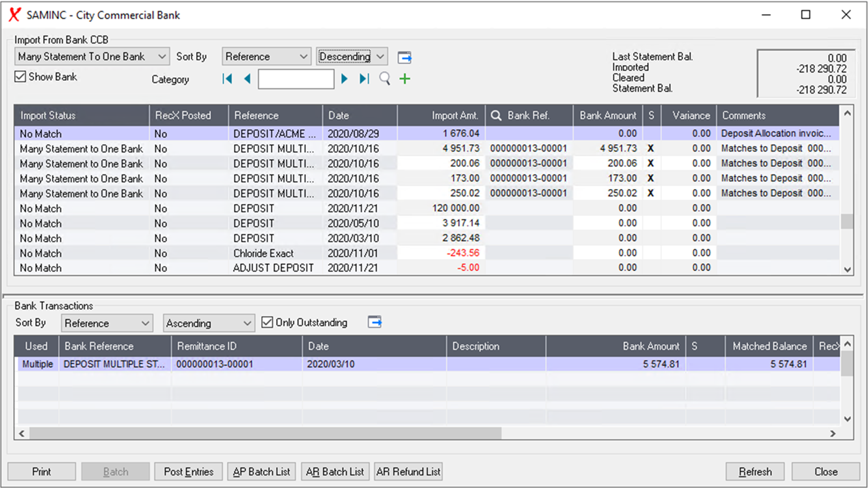The image size is (868, 488).
Task: Click the 2 862.48 import amount
Action: pos(442,238)
